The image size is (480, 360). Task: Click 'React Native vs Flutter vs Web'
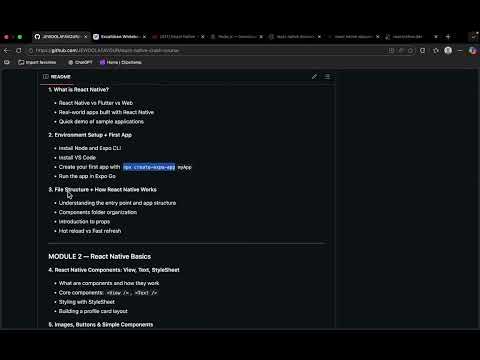coord(96,103)
